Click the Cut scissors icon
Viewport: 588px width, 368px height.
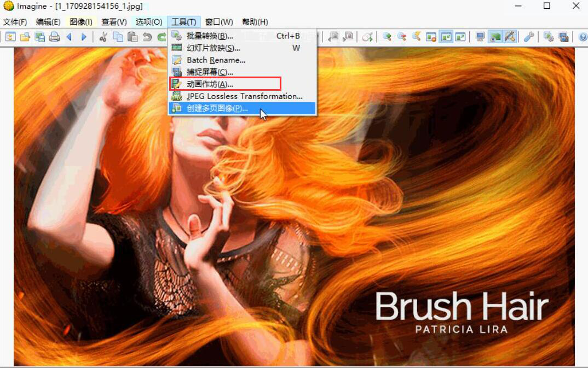click(103, 37)
